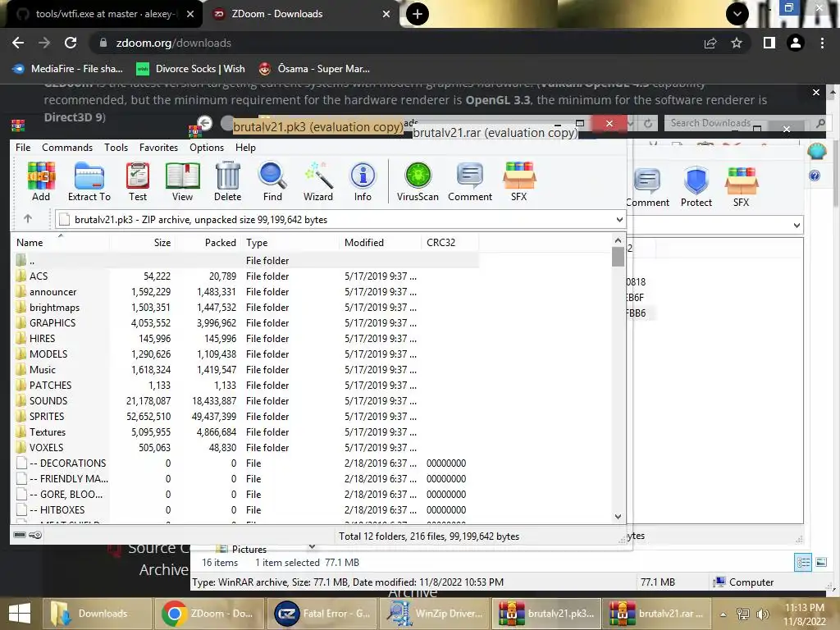Screen dimensions: 840x630
Task: Bookmark this page with the star icon
Action: click(737, 43)
